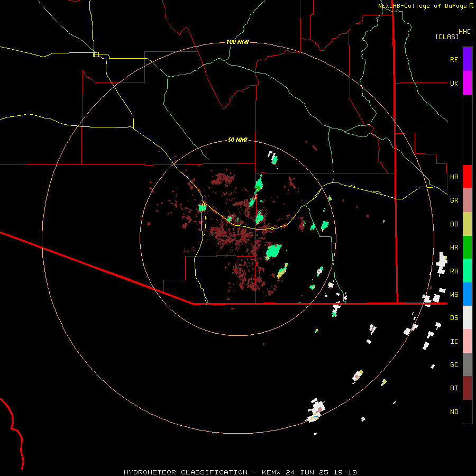
Task: Click the HHC product label
Action: pyautogui.click(x=465, y=32)
